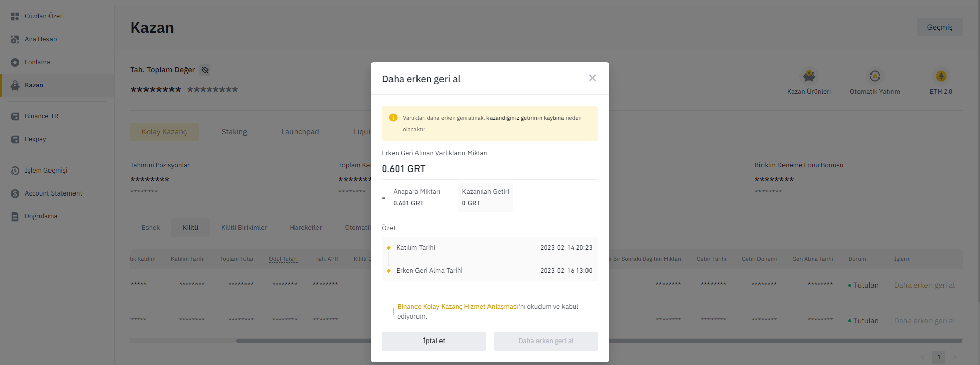Open İşlem Geçmişi via its icon

point(15,171)
